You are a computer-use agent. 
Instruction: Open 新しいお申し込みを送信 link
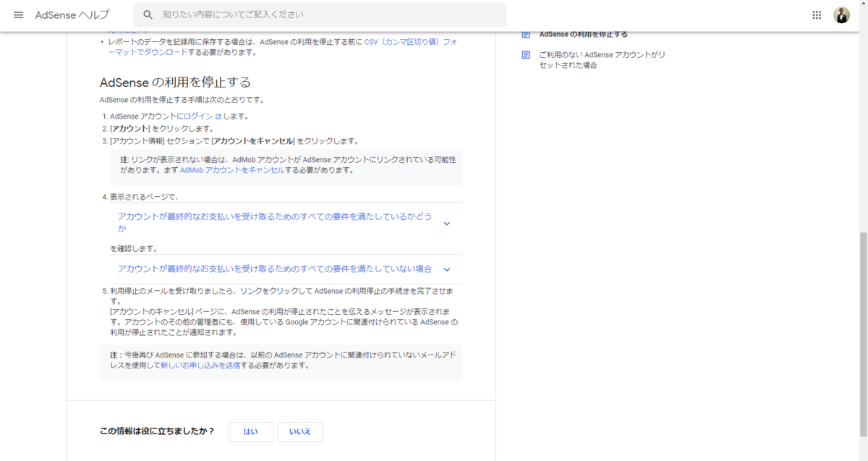(200, 365)
